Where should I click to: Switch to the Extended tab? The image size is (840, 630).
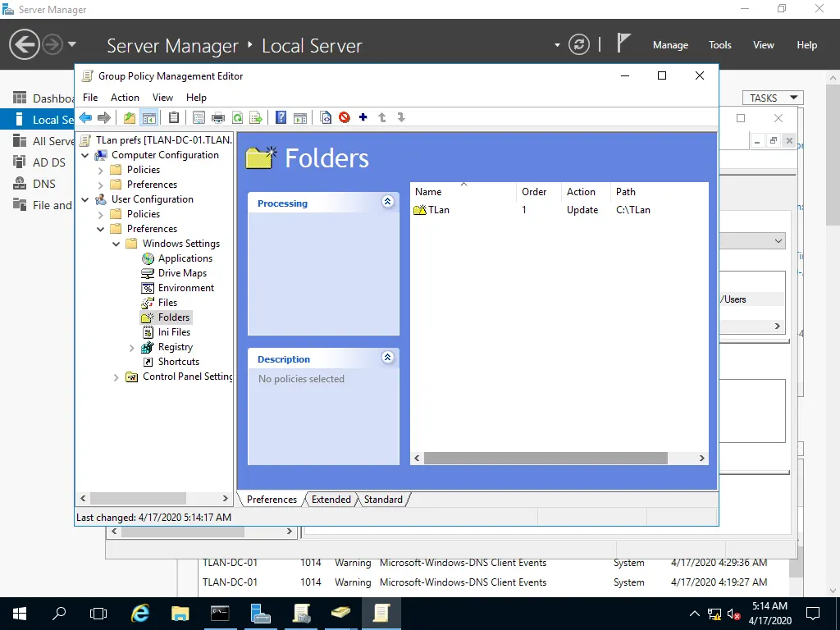click(x=331, y=500)
